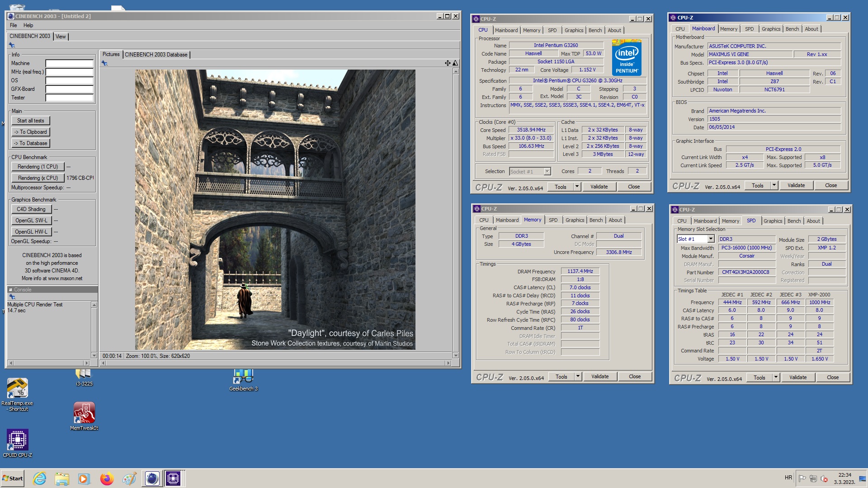Launch Firefox from the taskbar
The width and height of the screenshot is (868, 488).
(x=107, y=479)
